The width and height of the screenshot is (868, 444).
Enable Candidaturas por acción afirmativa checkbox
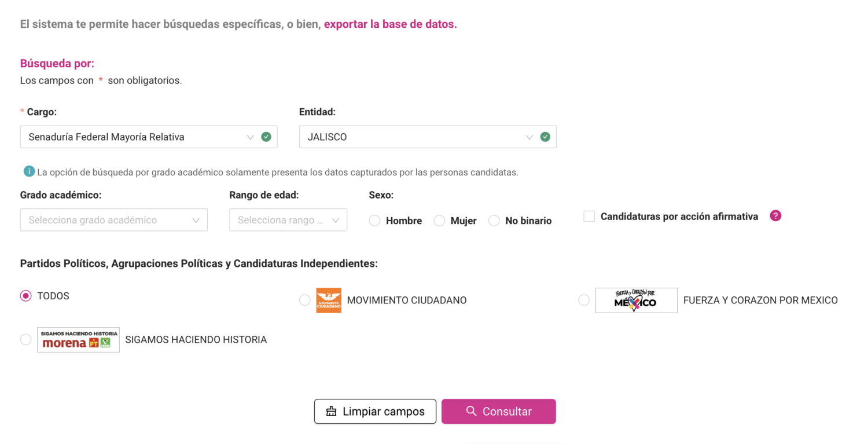coord(589,217)
